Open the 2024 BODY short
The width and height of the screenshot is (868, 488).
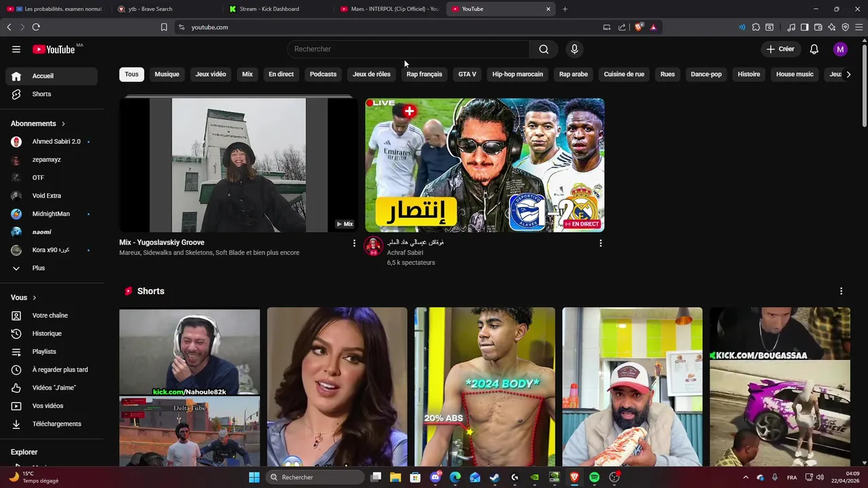[485, 388]
